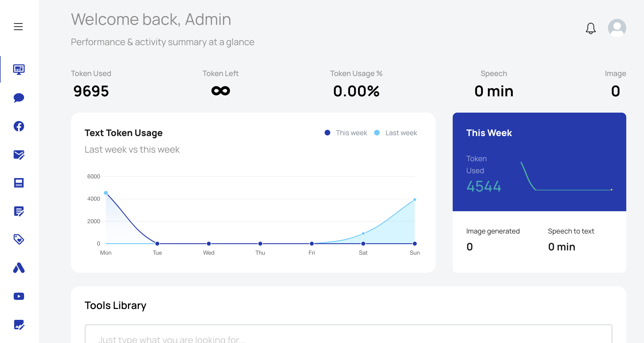
Task: Open notifications bell
Action: coord(591,28)
